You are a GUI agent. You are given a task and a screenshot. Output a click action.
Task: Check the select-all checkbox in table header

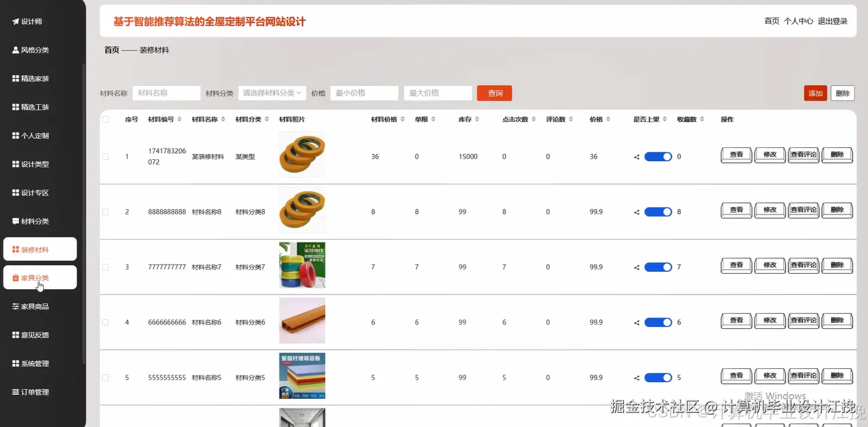[x=105, y=119]
